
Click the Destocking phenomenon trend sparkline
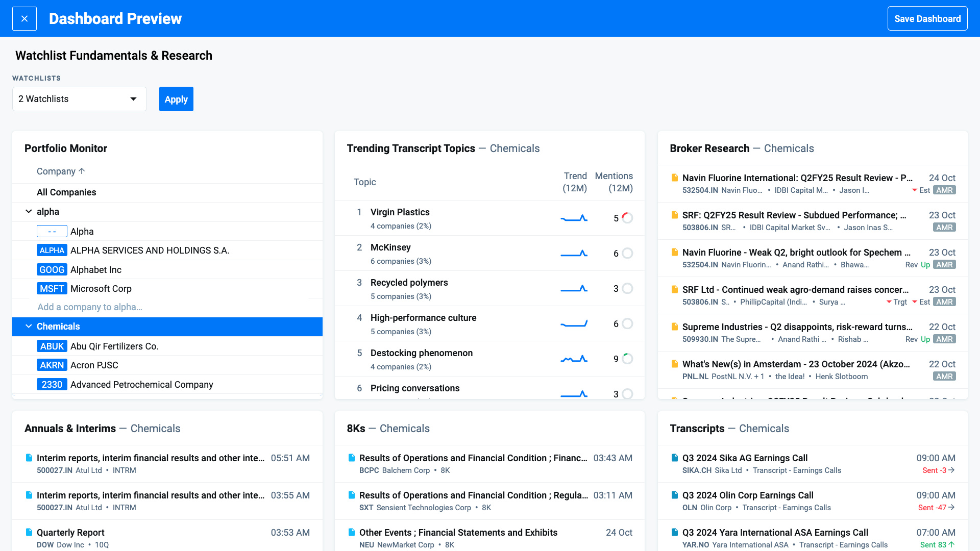click(574, 359)
